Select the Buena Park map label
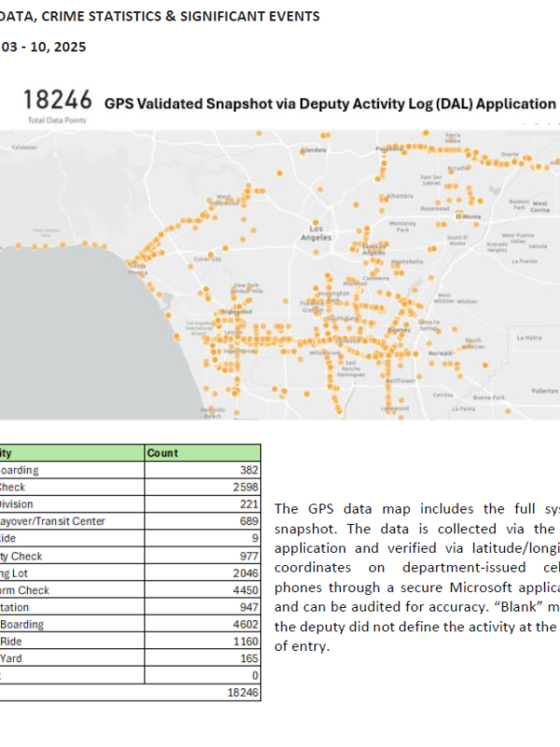 [488, 397]
